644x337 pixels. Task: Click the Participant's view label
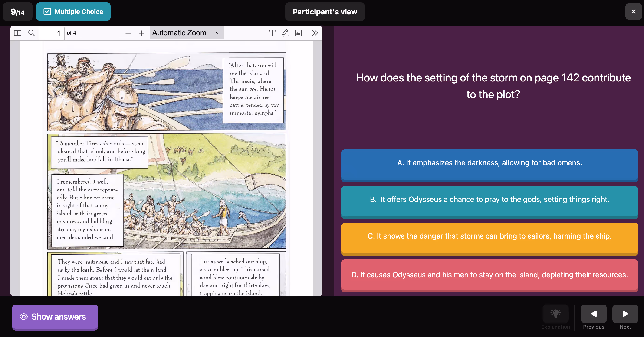click(325, 12)
